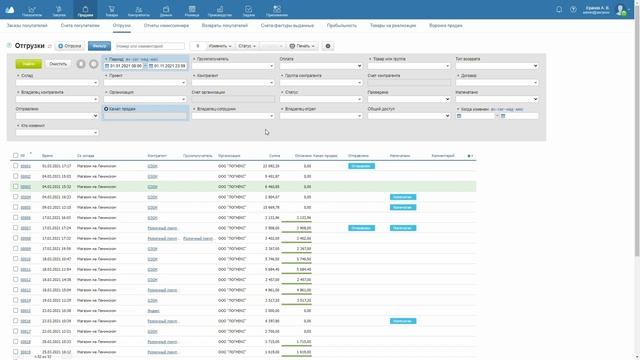Open the Приложения apps icon
This screenshot has height=360, width=640.
[x=277, y=10]
